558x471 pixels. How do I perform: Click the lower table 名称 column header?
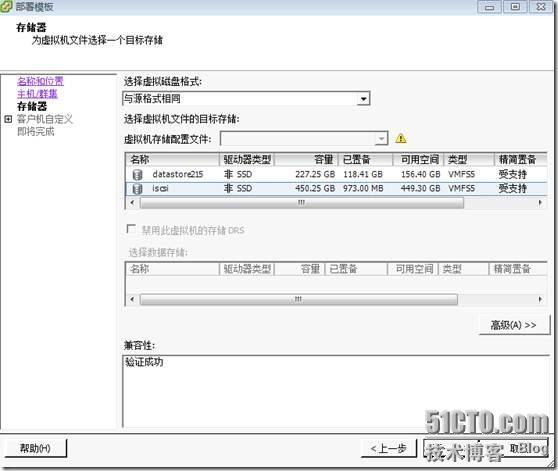[x=172, y=269]
